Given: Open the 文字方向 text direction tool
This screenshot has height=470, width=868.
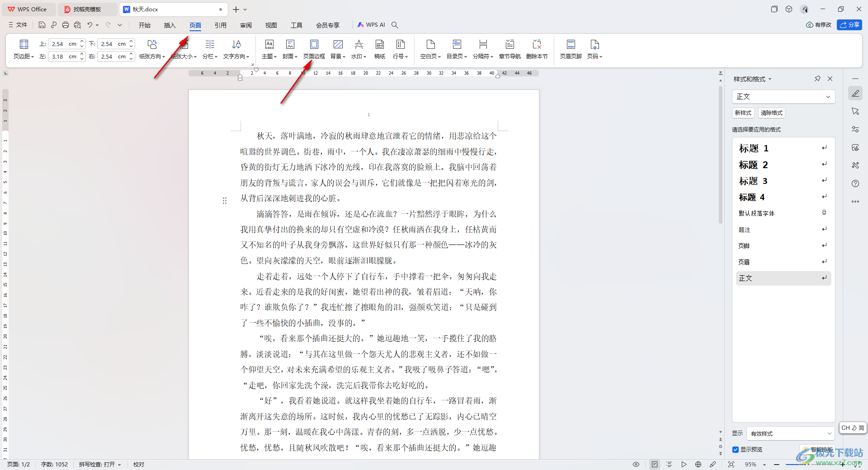Looking at the screenshot, I should click(236, 49).
